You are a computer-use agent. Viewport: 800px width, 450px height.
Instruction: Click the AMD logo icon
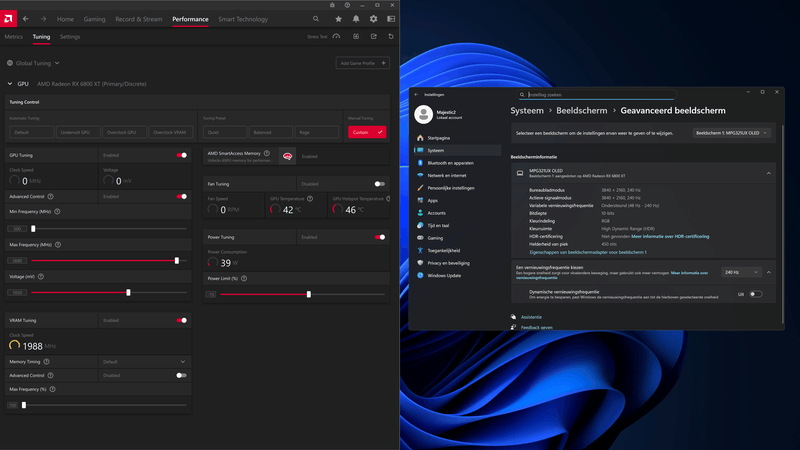point(10,19)
